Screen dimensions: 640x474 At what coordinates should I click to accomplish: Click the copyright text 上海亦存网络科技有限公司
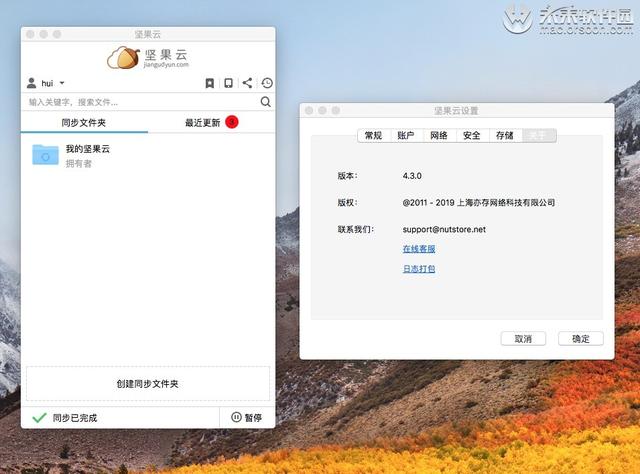(x=506, y=203)
